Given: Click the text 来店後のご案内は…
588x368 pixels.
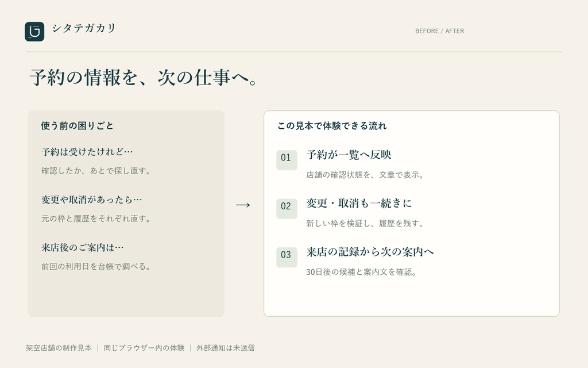Looking at the screenshot, I should pos(83,247).
